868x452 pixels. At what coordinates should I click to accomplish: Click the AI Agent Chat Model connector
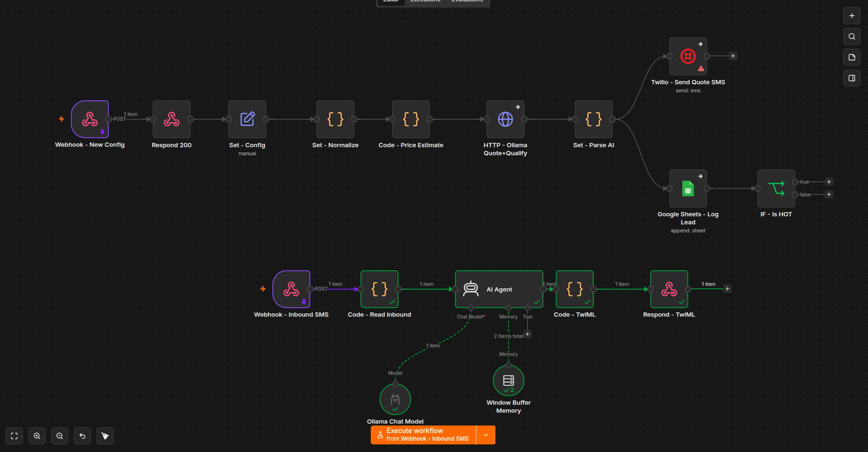(x=471, y=309)
